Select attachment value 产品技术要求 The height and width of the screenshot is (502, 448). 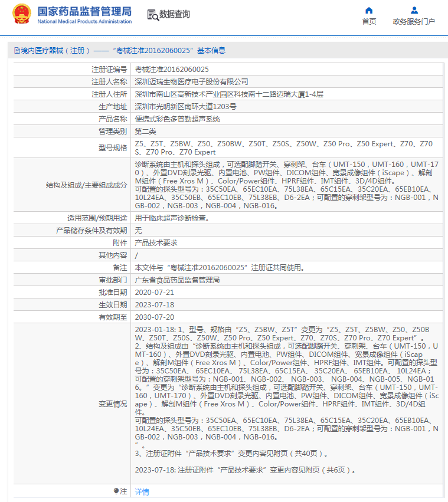click(156, 243)
